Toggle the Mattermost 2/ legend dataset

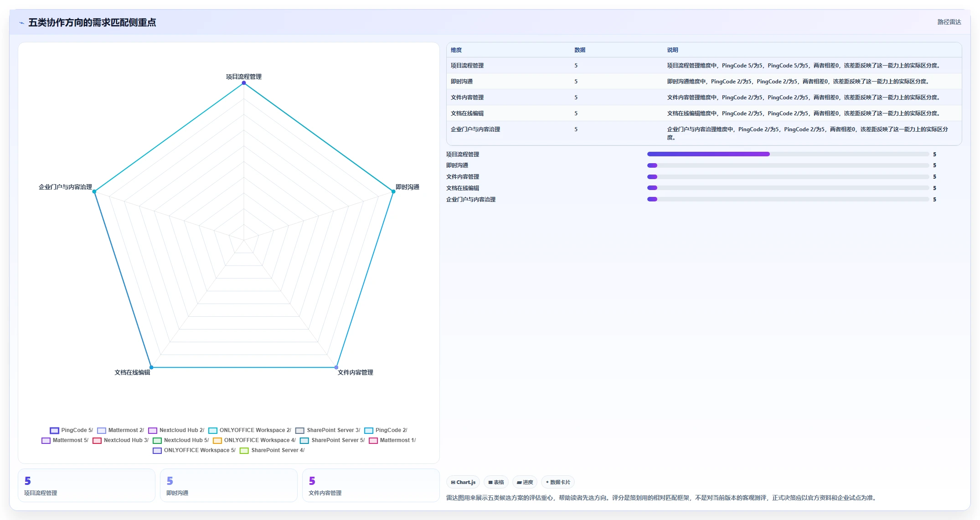[x=120, y=430]
